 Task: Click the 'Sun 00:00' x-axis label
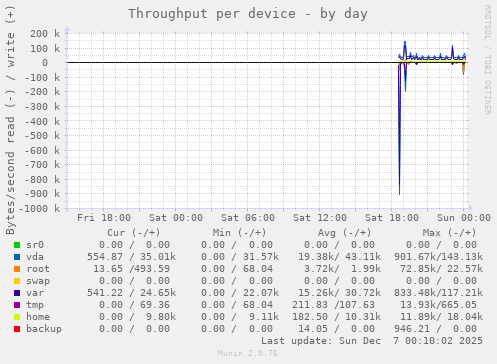[x=464, y=218]
